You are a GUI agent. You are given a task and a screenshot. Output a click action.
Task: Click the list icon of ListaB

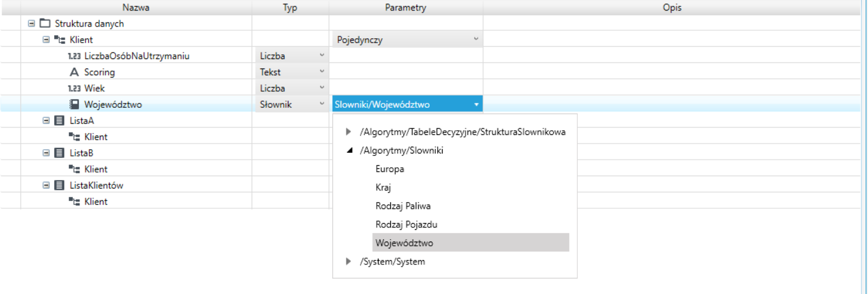point(60,153)
